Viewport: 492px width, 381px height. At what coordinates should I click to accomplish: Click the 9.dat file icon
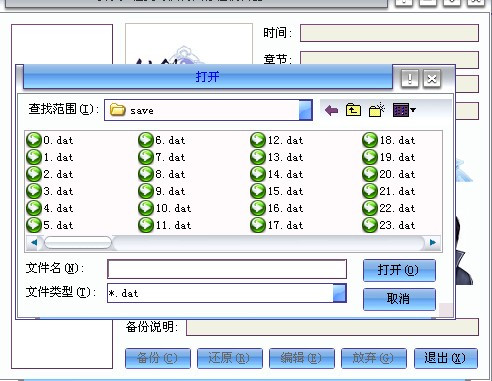pos(146,191)
